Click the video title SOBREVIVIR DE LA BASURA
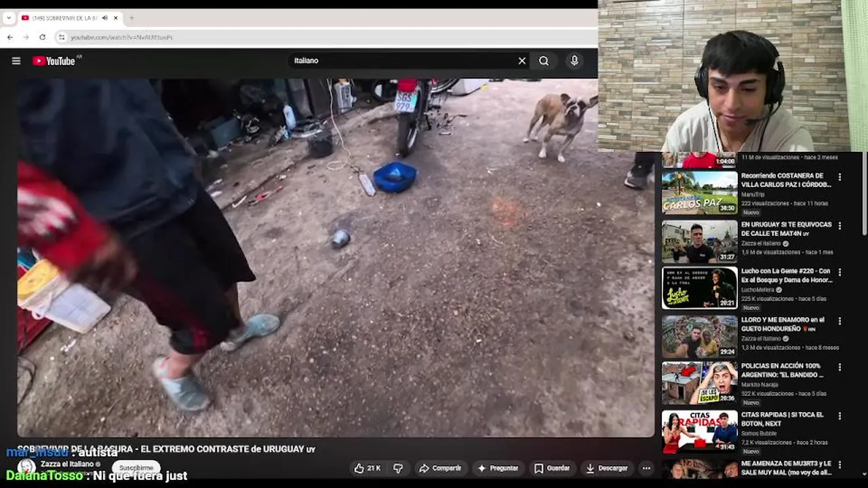This screenshot has height=488, width=868. coord(166,449)
